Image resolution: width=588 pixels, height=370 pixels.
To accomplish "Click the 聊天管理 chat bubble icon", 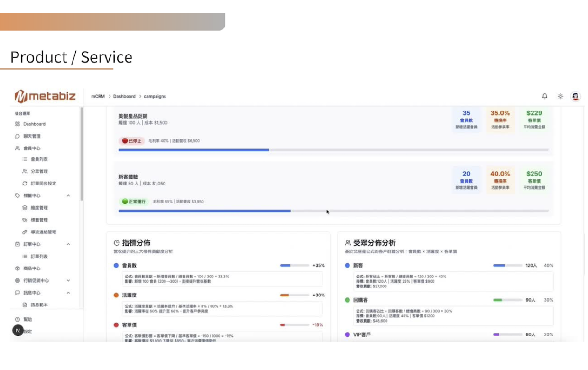I will point(18,136).
